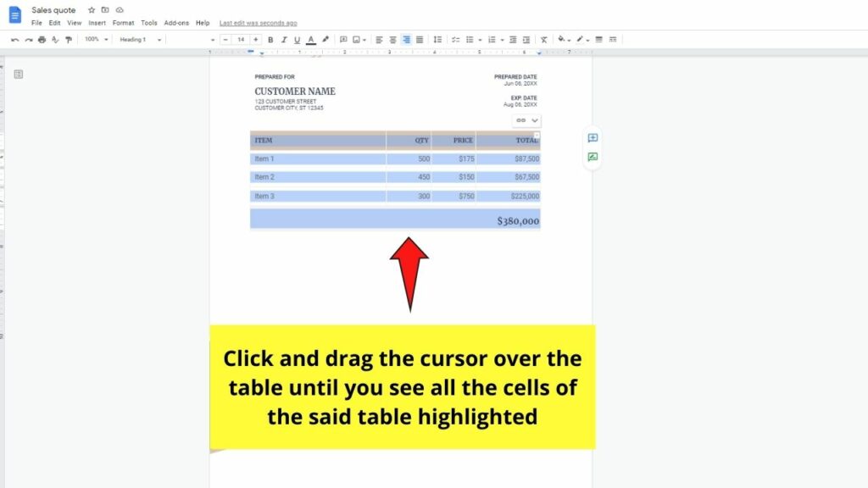This screenshot has height=488, width=868.
Task: Open the Explore panel icon
Action: coord(593,158)
